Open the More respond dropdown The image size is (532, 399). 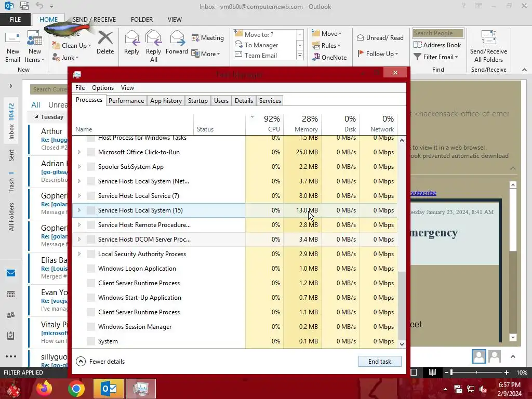(x=206, y=54)
